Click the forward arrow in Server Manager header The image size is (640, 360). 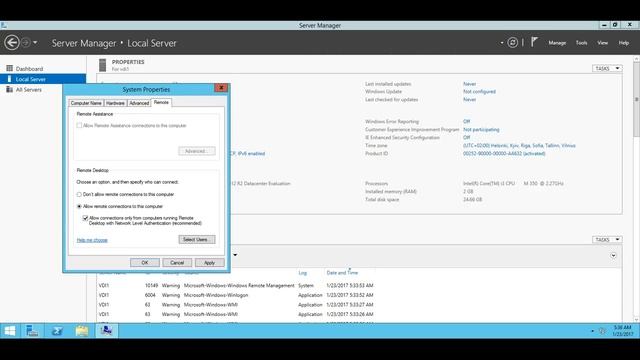pyautogui.click(x=25, y=42)
